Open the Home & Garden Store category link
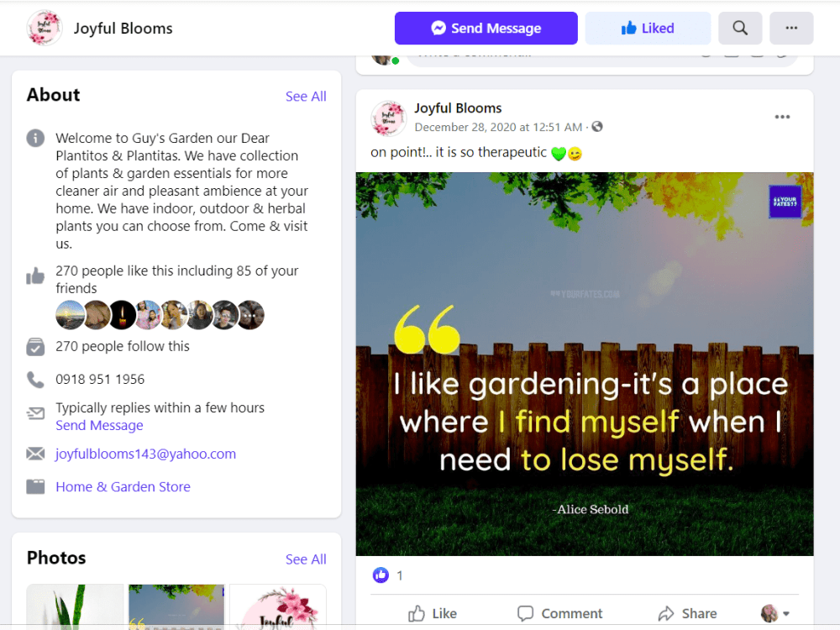 [123, 486]
